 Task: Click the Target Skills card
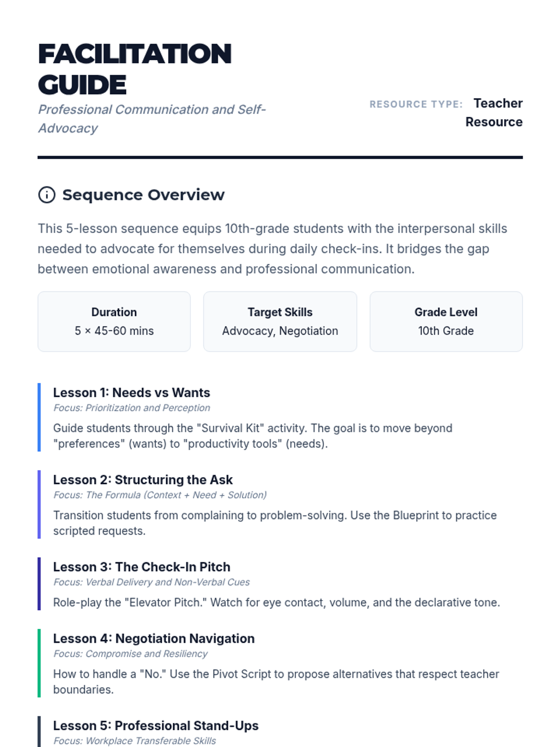(280, 322)
